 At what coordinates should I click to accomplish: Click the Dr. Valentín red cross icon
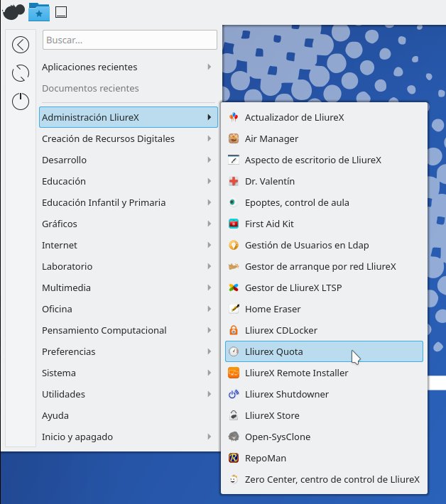[234, 181]
